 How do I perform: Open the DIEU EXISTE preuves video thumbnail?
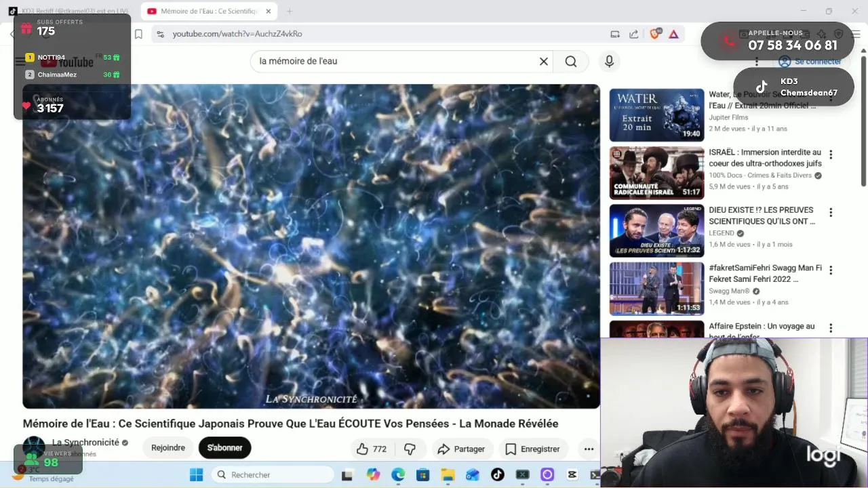coord(656,230)
